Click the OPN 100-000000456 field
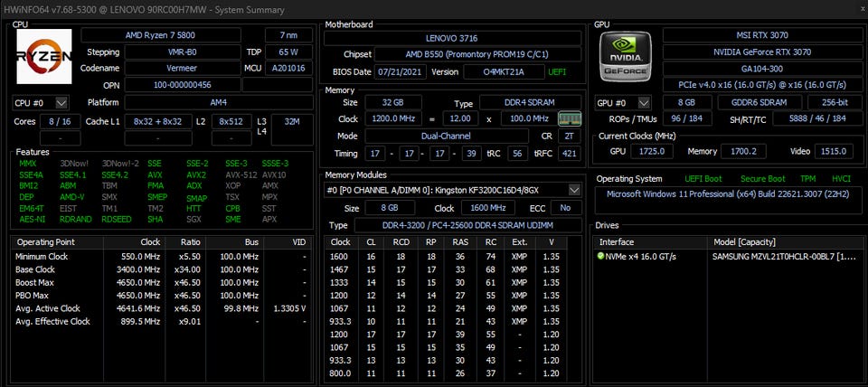Image resolution: width=868 pixels, height=387 pixels. pos(182,85)
